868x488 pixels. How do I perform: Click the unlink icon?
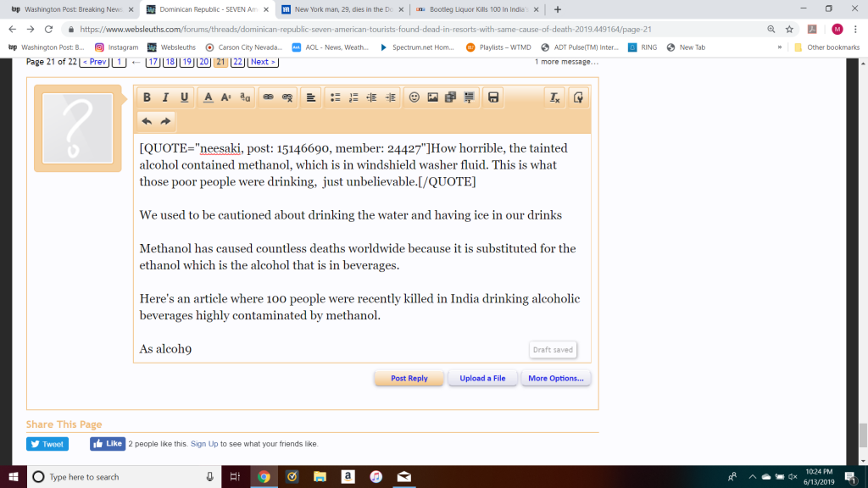pos(287,97)
